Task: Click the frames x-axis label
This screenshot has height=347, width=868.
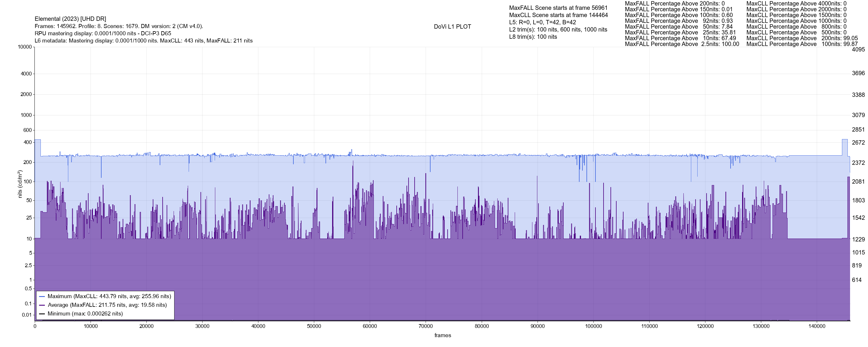Action: pos(442,335)
